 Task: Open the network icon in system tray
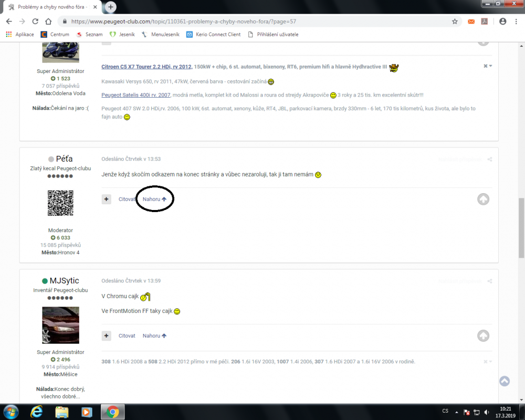(477, 412)
